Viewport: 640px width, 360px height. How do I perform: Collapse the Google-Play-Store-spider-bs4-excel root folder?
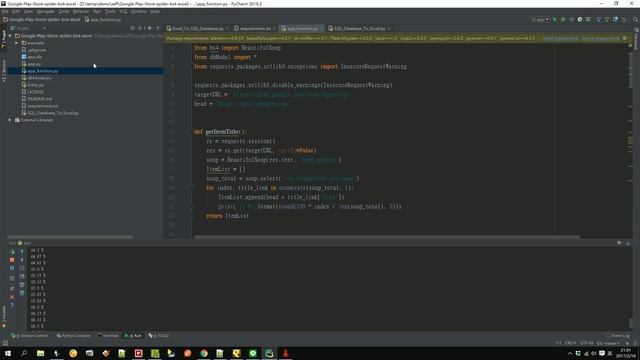click(10, 36)
